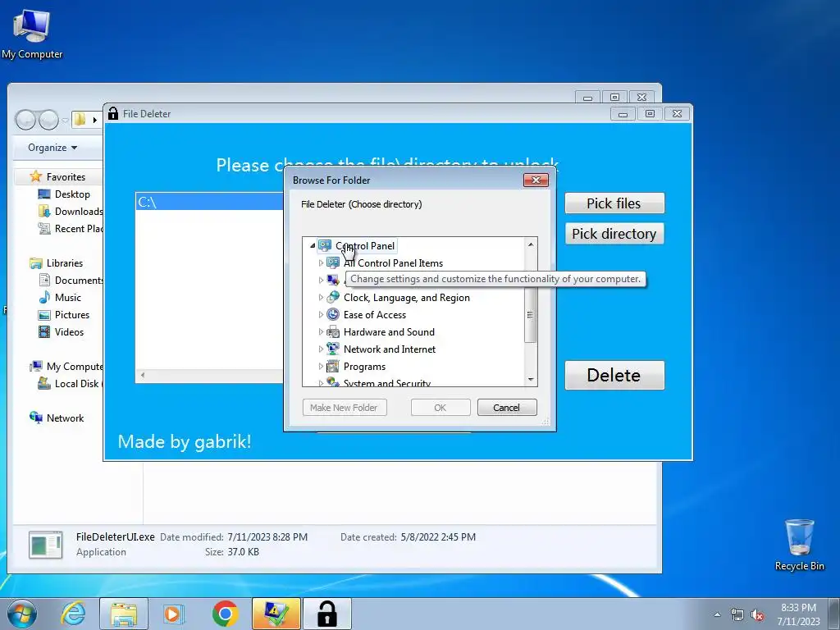
Task: Click the Network and Internet icon
Action: [x=333, y=349]
